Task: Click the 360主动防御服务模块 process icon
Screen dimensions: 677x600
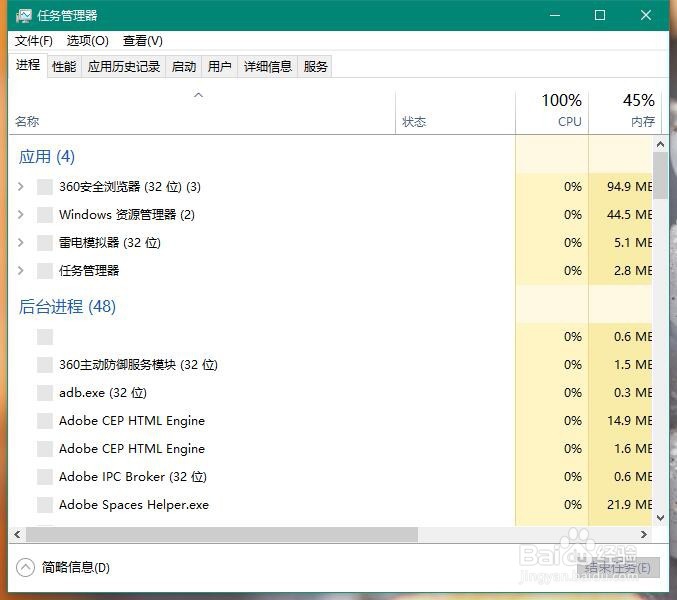Action: [x=44, y=365]
